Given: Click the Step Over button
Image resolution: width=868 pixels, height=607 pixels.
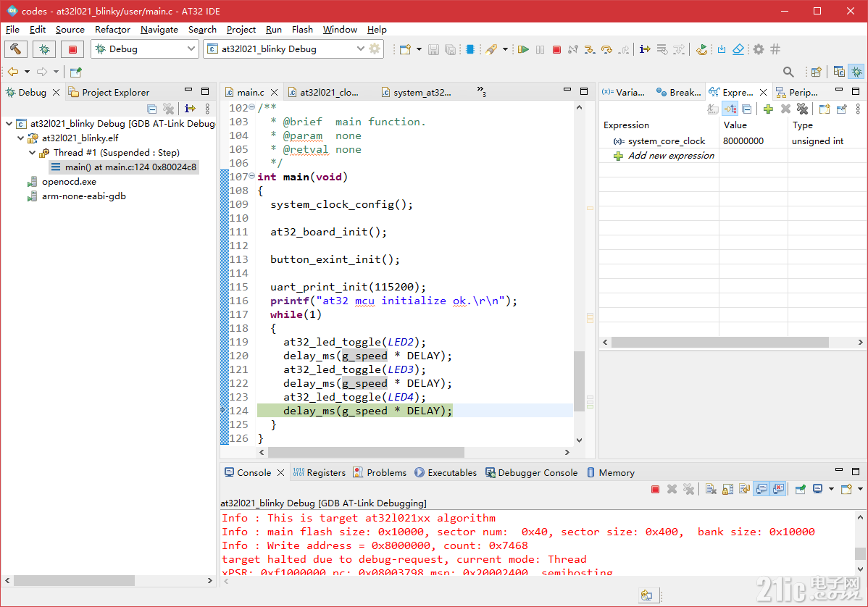Looking at the screenshot, I should coord(606,49).
